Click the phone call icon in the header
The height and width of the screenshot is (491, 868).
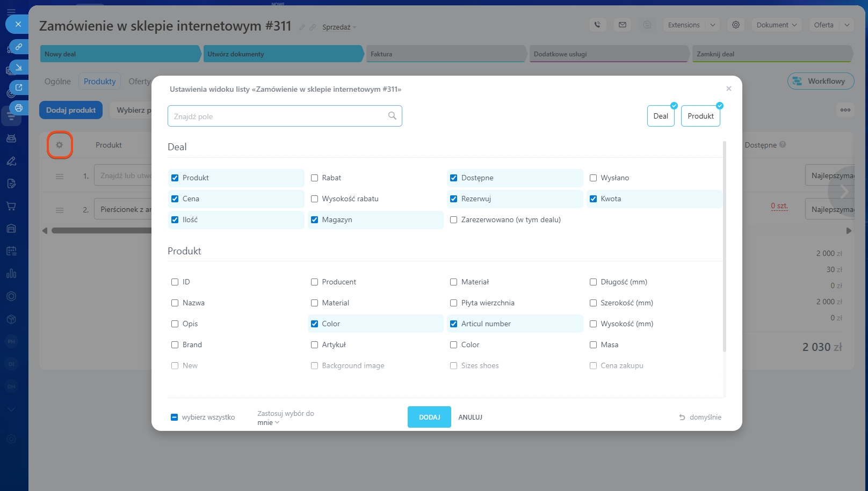coord(597,25)
